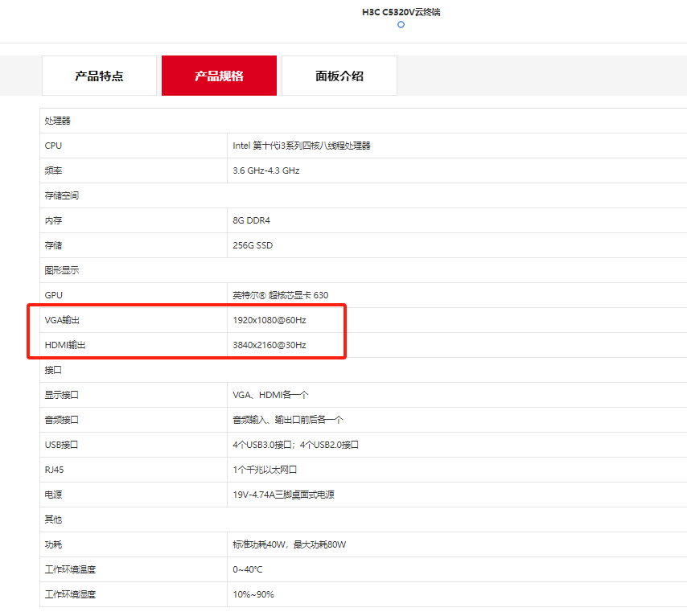Open the 产品特点 tab
687x616 pixels.
pyautogui.click(x=99, y=76)
